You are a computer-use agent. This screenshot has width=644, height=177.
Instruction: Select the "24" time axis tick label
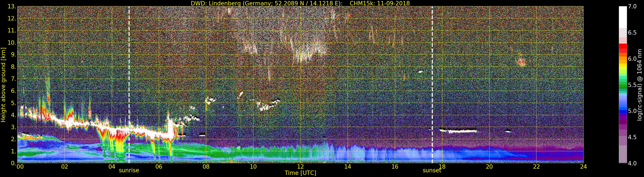[583, 167]
